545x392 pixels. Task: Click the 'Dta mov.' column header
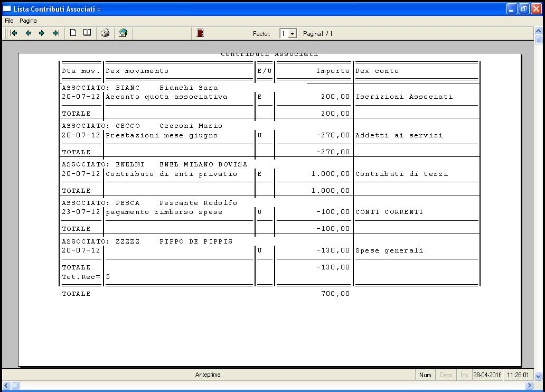[81, 71]
